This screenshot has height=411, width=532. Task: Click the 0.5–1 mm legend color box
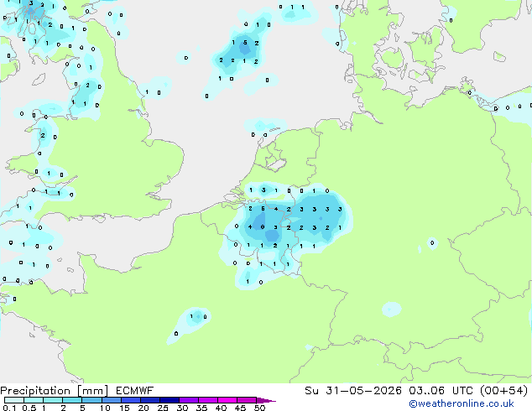coord(34,400)
